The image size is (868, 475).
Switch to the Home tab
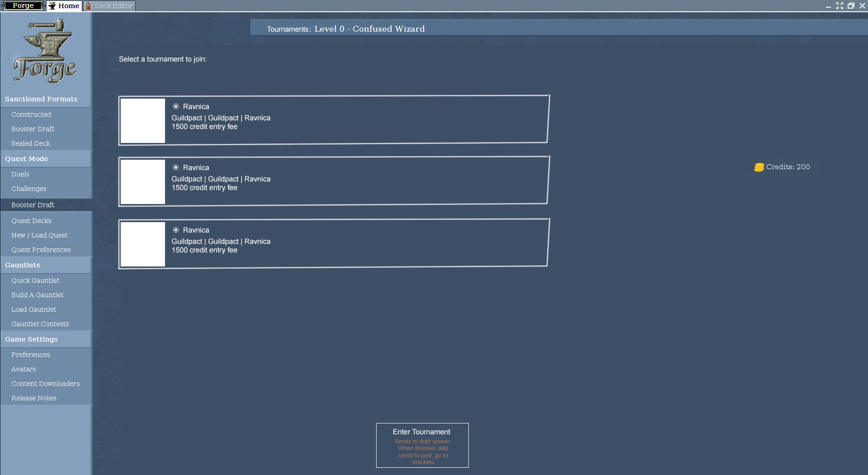(x=64, y=6)
